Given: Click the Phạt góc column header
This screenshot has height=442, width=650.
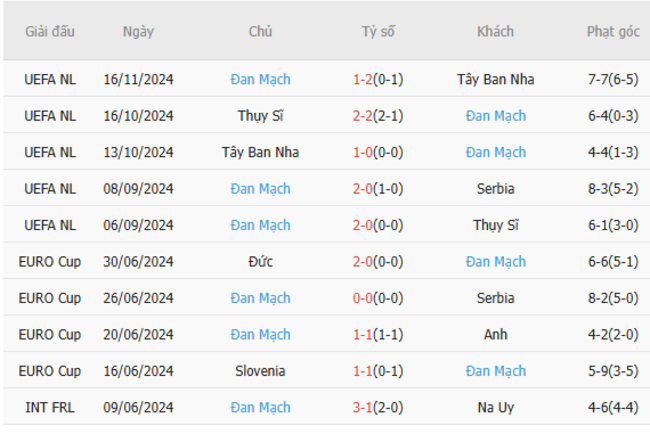Looking at the screenshot, I should (613, 32).
